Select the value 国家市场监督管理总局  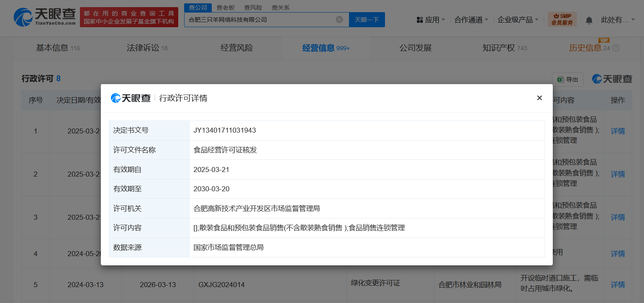click(228, 247)
